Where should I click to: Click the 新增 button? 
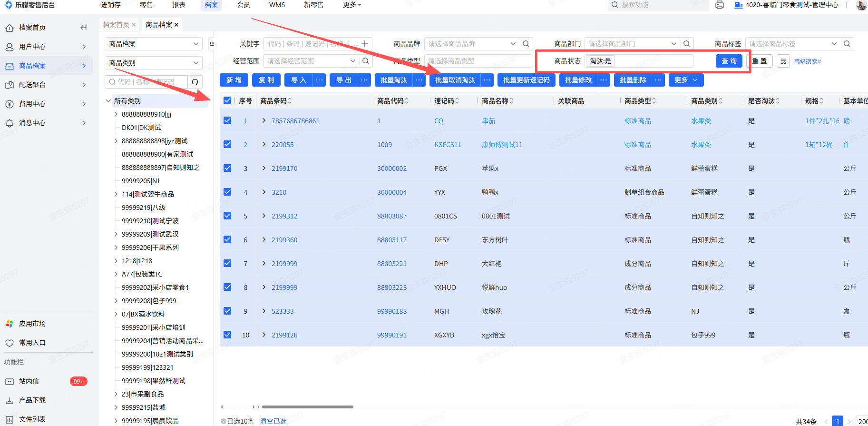(234, 80)
